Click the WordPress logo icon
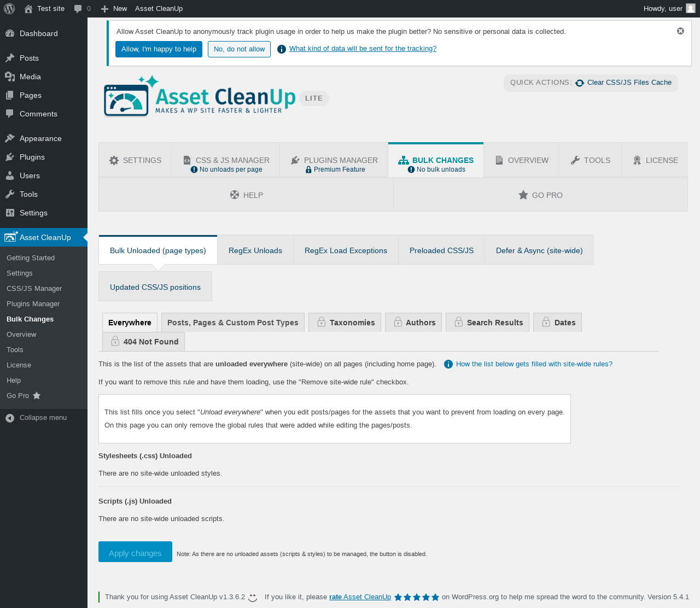Screen dimensions: 700x608 pyautogui.click(x=9, y=9)
